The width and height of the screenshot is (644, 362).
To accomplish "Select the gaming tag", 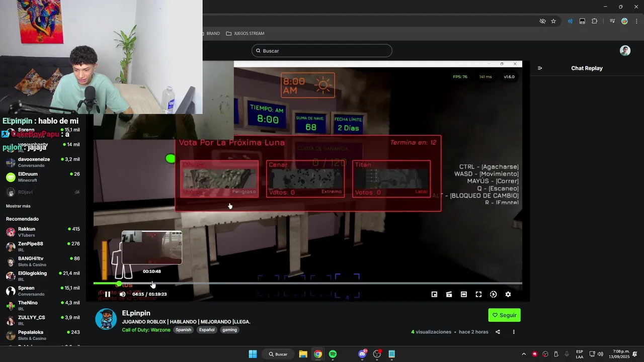I will [x=229, y=330].
